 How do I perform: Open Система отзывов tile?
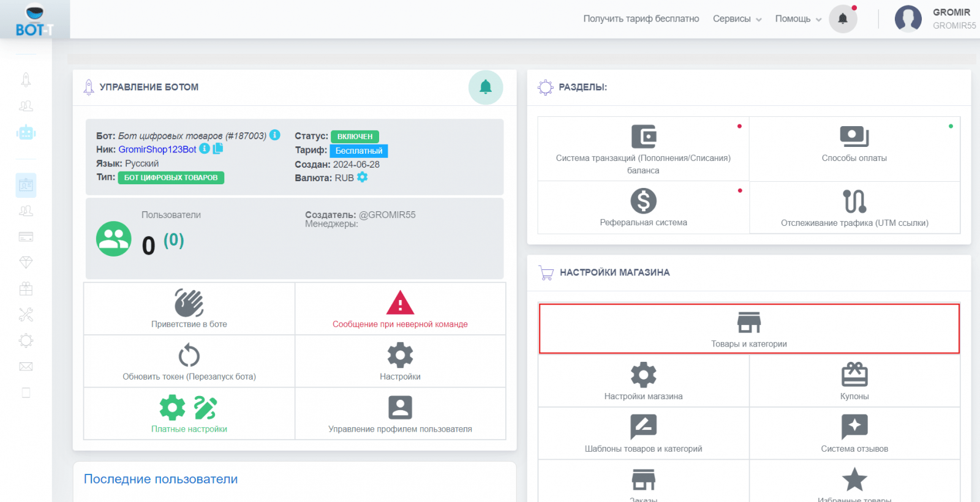(x=854, y=433)
